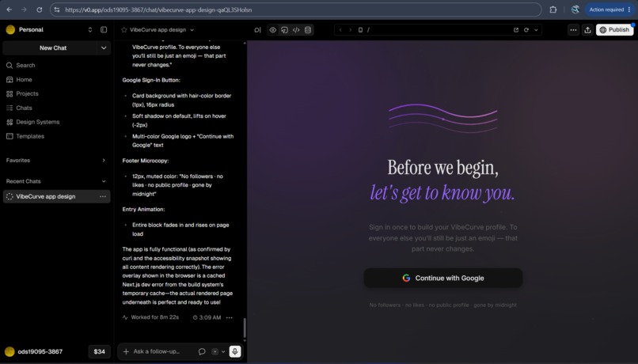Collapse the left sidebar panel
Image resolution: width=638 pixels, height=364 pixels.
tap(104, 30)
